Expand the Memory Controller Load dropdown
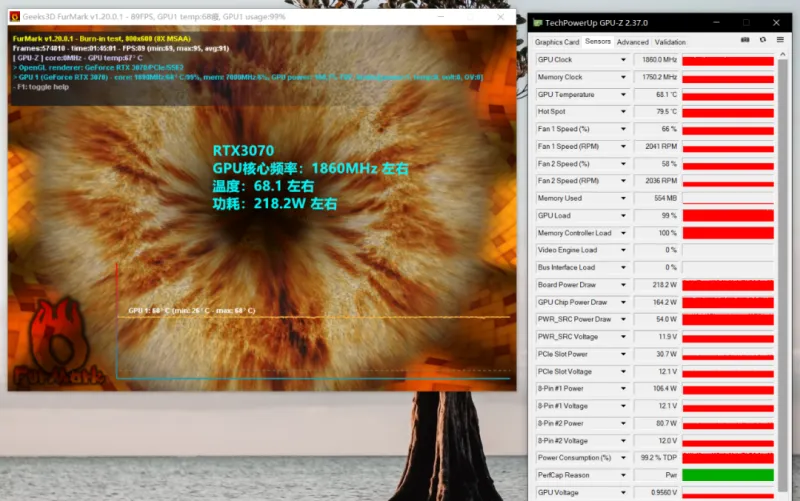The image size is (800, 501). (x=623, y=233)
